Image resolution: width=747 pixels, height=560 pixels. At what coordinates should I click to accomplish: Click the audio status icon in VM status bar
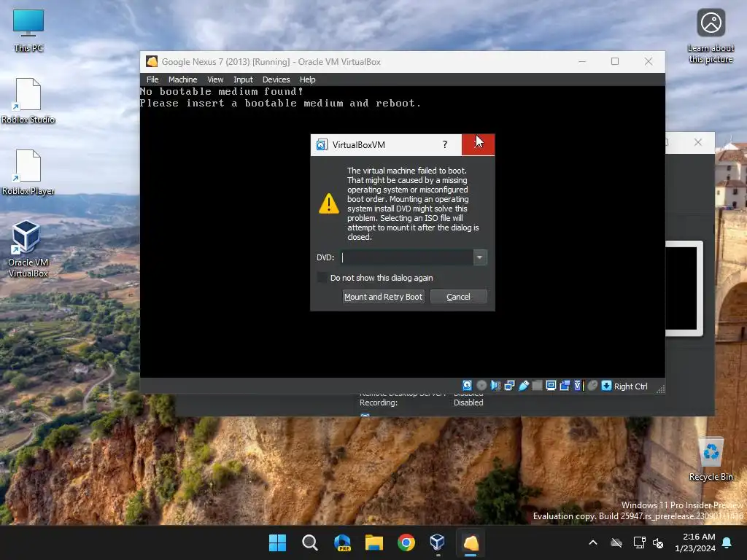pos(495,386)
